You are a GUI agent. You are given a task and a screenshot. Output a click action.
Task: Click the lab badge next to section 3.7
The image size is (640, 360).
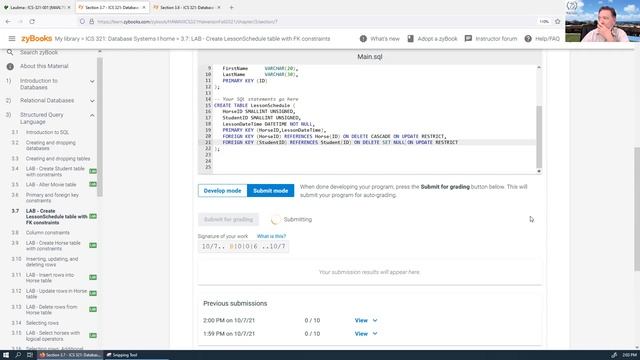tap(93, 216)
